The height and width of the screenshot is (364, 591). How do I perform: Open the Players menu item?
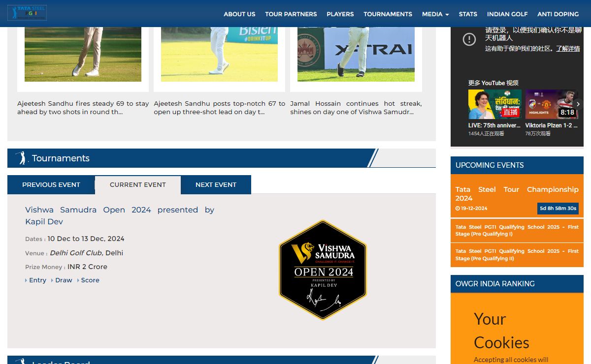click(x=340, y=14)
